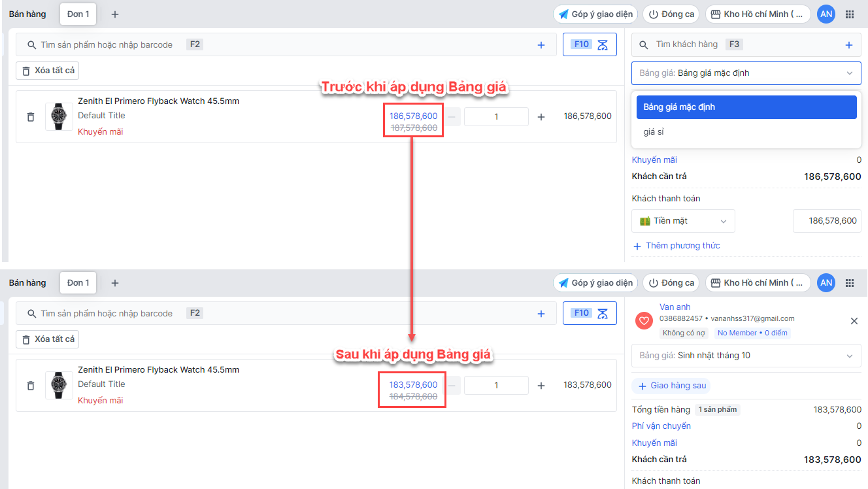This screenshot has width=868, height=489.
Task: Open the apps grid in the upper screenshot
Action: point(850,14)
